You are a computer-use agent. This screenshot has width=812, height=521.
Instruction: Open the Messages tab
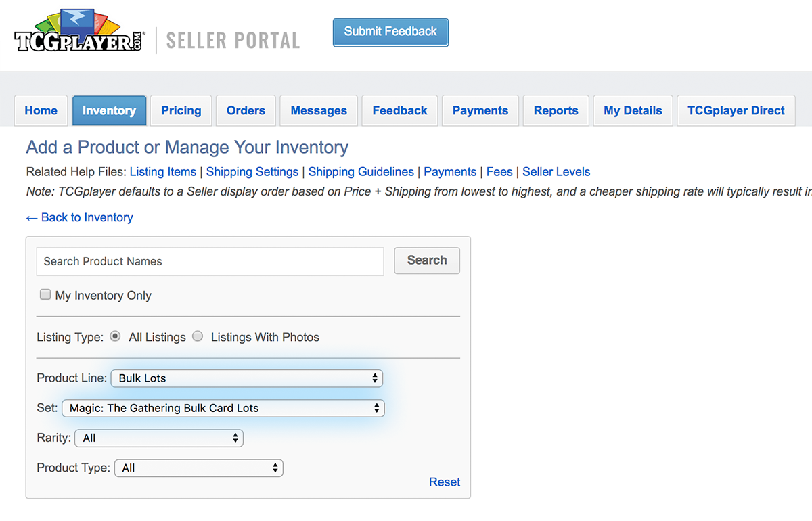pyautogui.click(x=319, y=110)
